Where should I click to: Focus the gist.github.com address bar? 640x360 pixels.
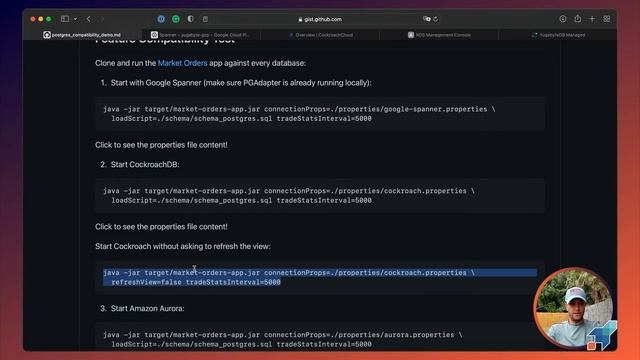(320, 19)
